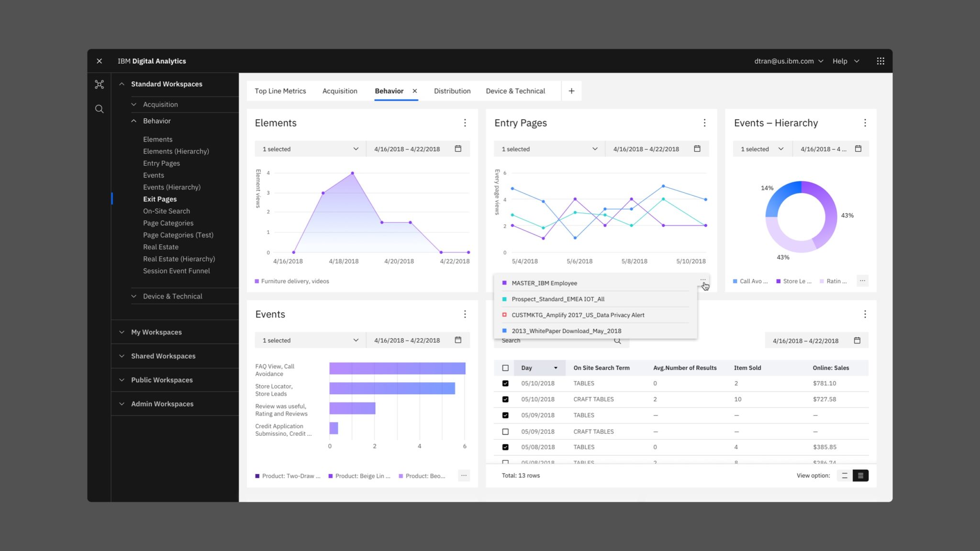Open On-Site Search in sidebar
The width and height of the screenshot is (980, 551).
coord(166,211)
